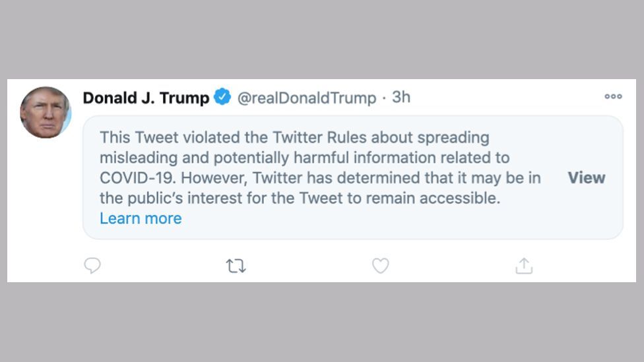
Task: Click the blue verified badge
Action: click(222, 98)
